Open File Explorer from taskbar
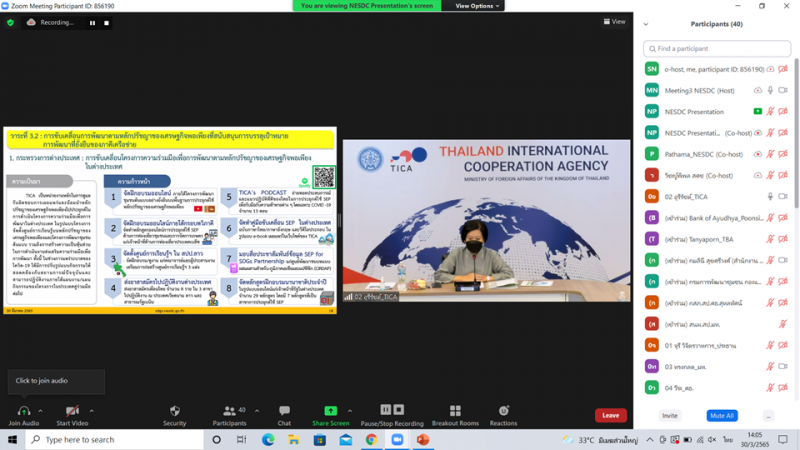The width and height of the screenshot is (800, 450). [294, 439]
